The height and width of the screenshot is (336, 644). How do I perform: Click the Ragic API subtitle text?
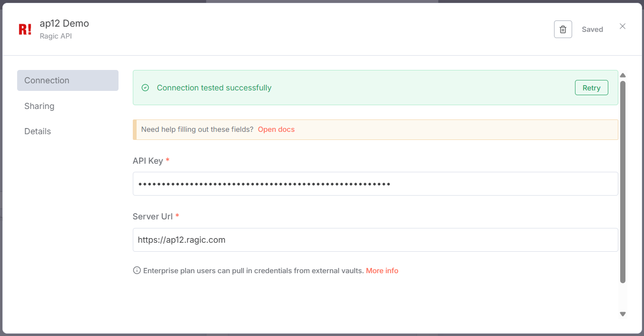point(56,36)
